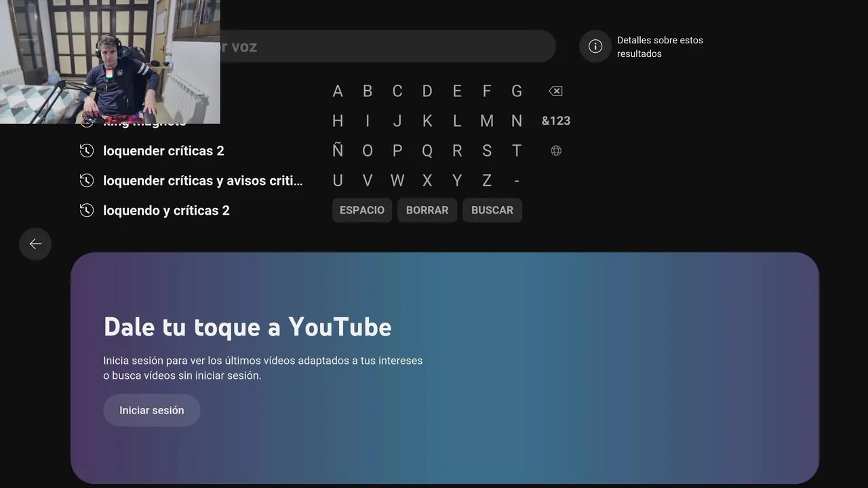The height and width of the screenshot is (488, 868).
Task: Select the hyphen key on the keyboard
Action: click(x=517, y=180)
